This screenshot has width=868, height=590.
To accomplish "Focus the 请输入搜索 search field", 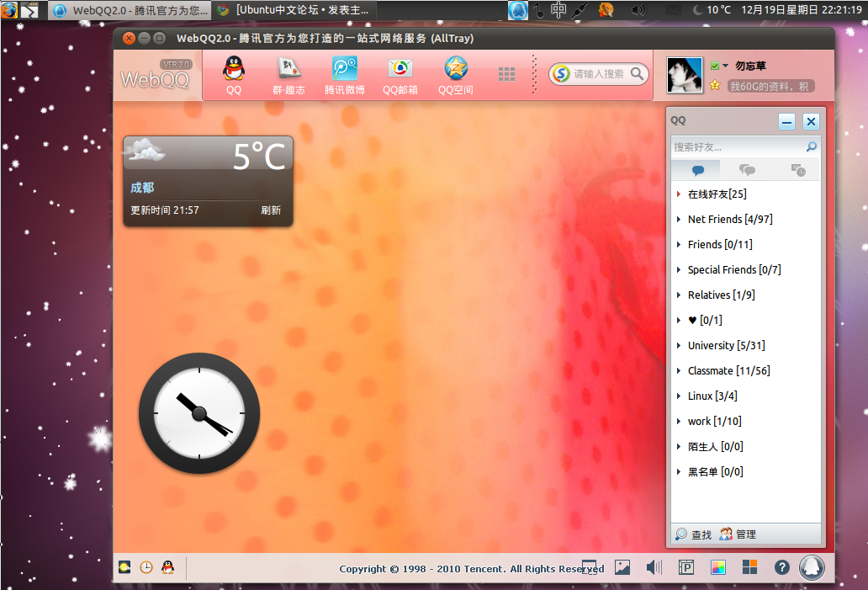I will (x=599, y=74).
